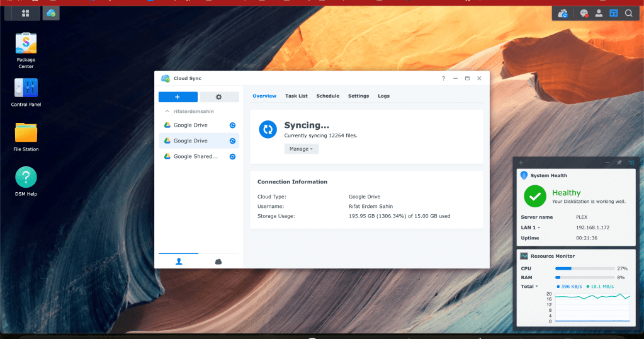Click the IP address 192.168.1.172
Viewport: 644px width, 339px height.
point(592,227)
